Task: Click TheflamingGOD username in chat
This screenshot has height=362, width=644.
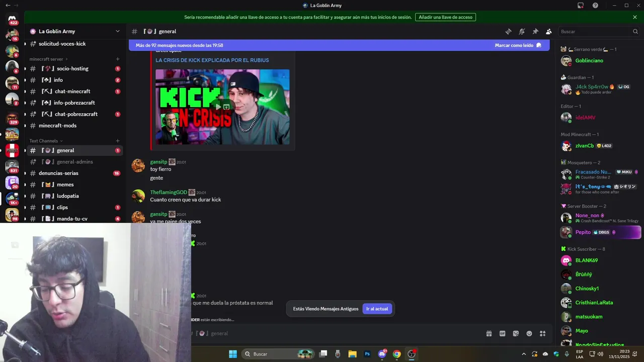Action: point(169,192)
